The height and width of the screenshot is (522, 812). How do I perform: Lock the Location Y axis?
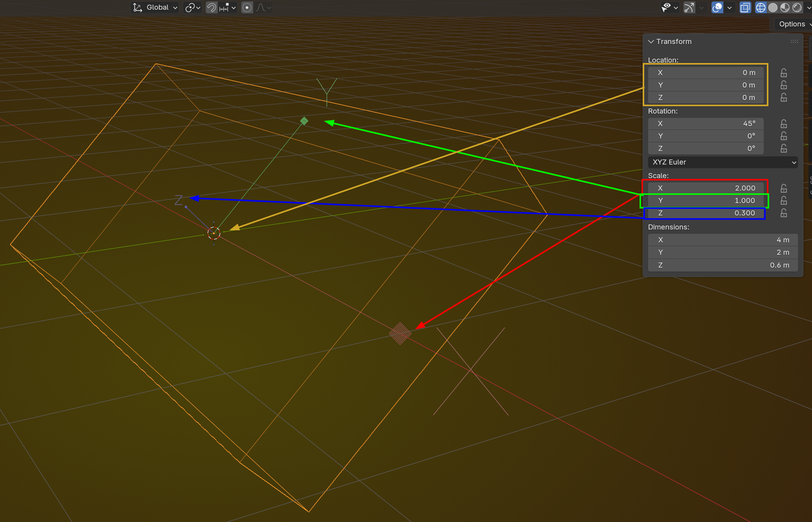[784, 85]
